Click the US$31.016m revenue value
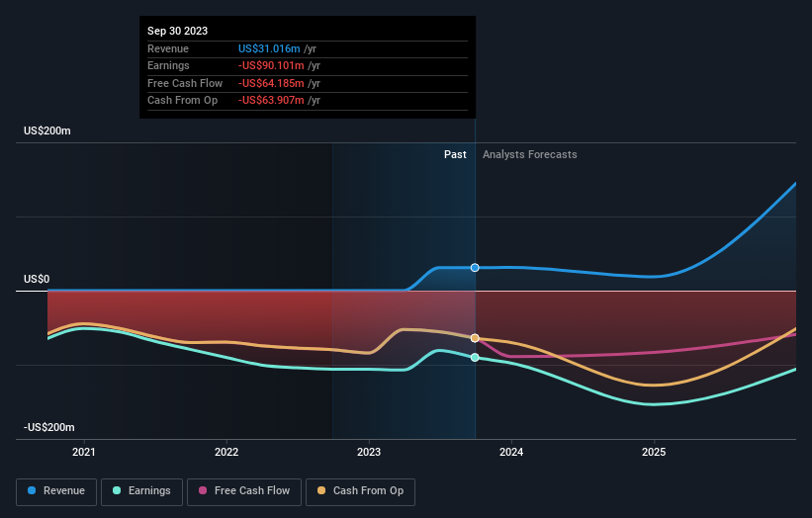This screenshot has width=812, height=518. (269, 48)
